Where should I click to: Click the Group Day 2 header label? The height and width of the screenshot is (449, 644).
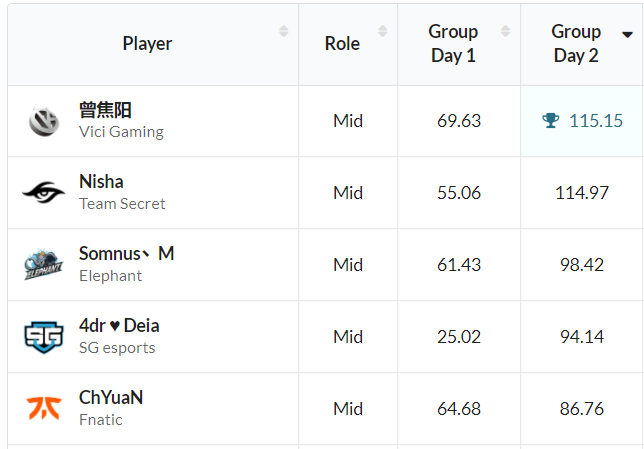576,43
